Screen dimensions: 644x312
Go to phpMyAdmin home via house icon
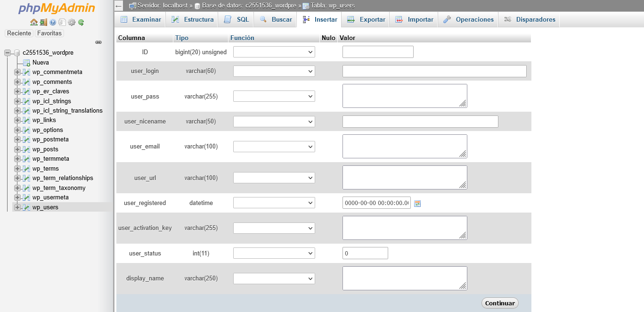33,22
